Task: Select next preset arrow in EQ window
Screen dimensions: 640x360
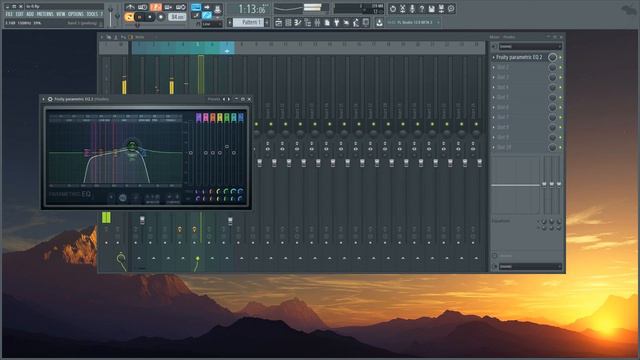Action: [229, 99]
